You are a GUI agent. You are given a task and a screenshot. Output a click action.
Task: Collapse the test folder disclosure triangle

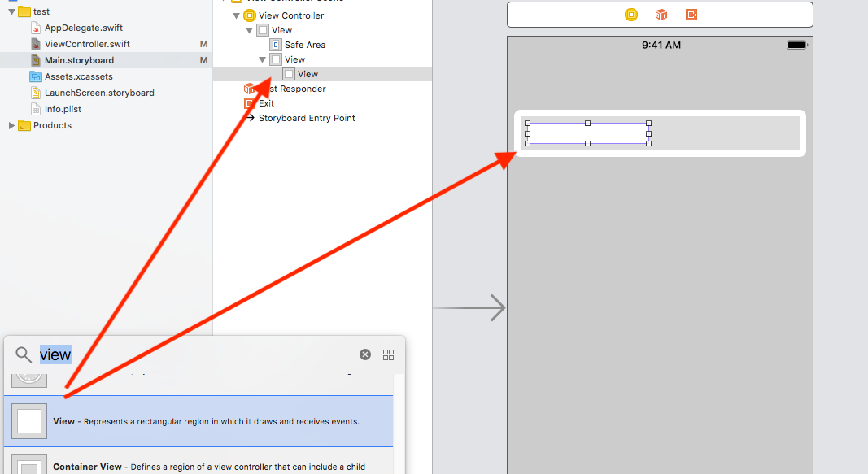(11, 11)
